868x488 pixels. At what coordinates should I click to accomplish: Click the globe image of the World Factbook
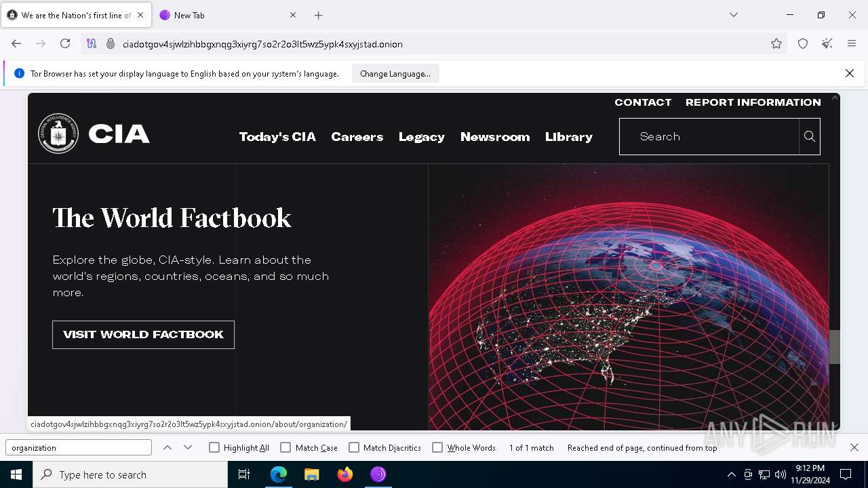coord(628,297)
